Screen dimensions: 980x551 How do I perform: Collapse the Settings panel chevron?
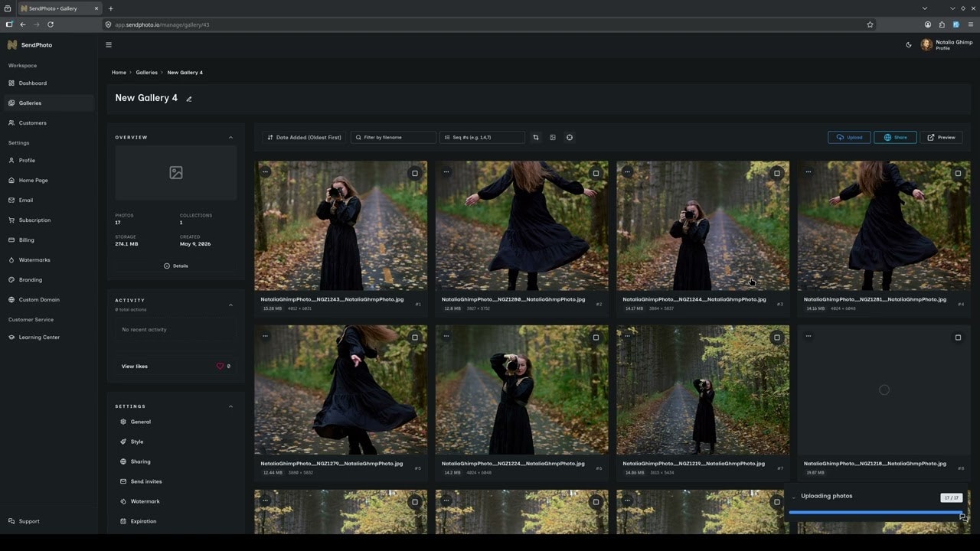click(x=230, y=406)
